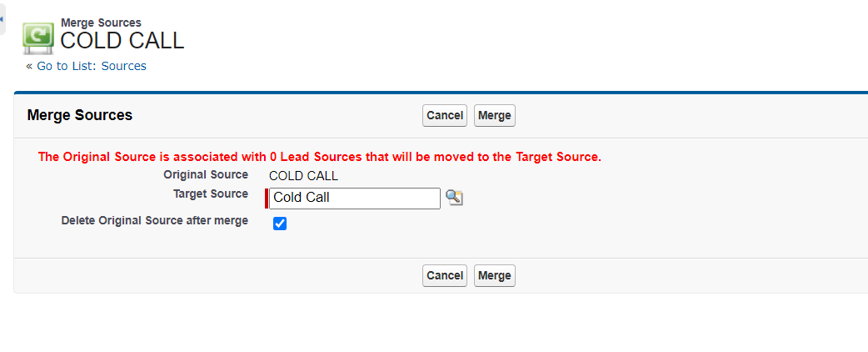The height and width of the screenshot is (352, 868).
Task: Click the Merge Sources section heading
Action: pos(80,115)
